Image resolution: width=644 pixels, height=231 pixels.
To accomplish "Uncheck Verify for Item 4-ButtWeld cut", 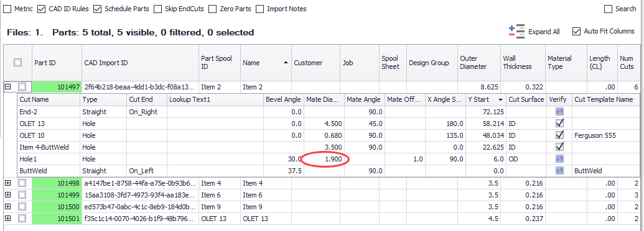I will 559,147.
